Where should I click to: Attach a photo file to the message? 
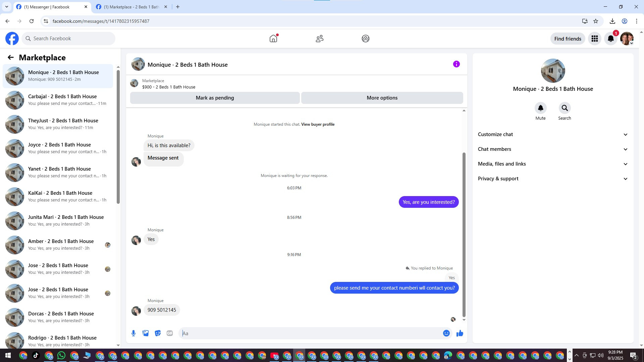(x=146, y=333)
